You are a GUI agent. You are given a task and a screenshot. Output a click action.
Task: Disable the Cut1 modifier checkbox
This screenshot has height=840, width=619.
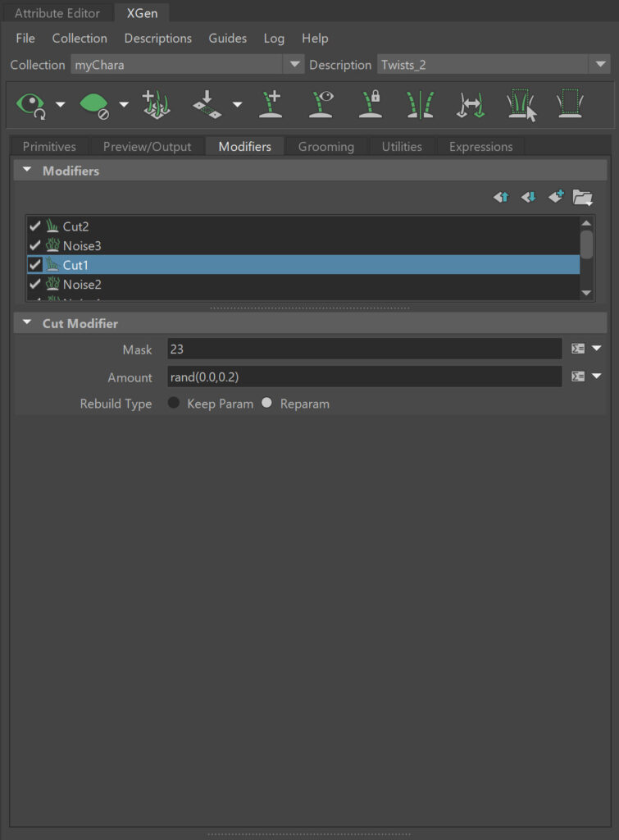[35, 265]
